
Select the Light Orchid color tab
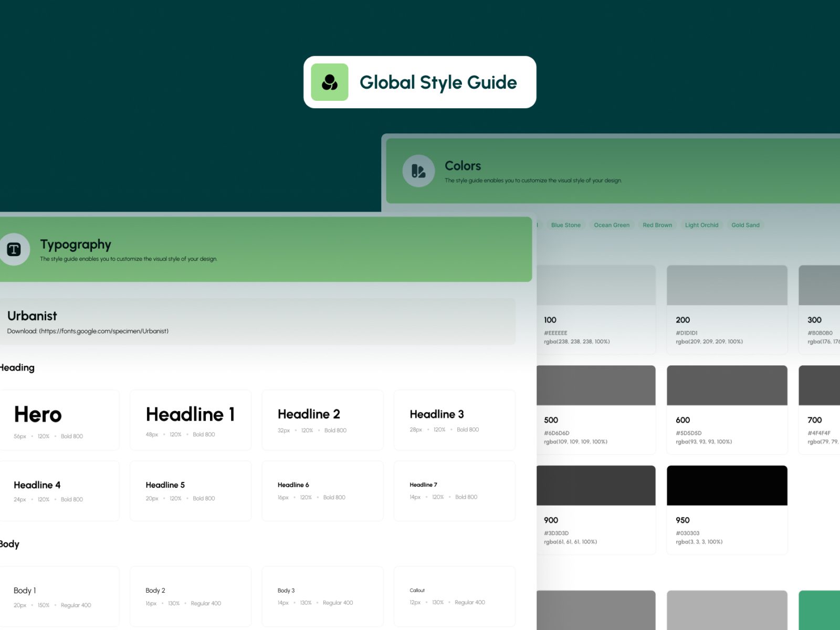tap(701, 225)
